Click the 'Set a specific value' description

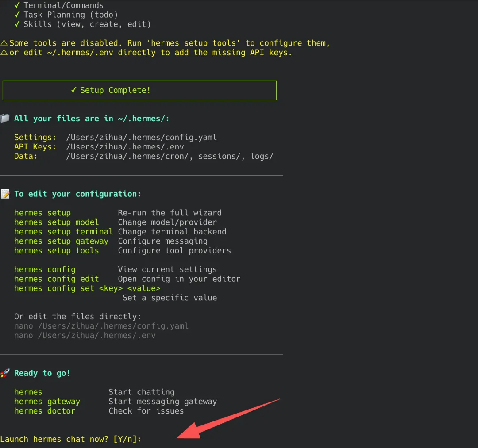pos(170,298)
